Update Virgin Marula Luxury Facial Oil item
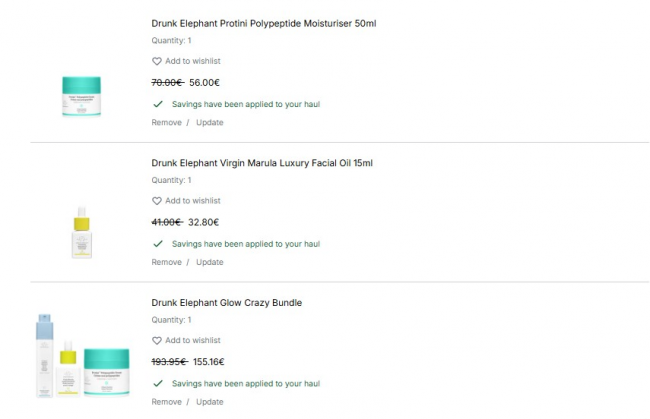650x419 pixels. coord(210,263)
